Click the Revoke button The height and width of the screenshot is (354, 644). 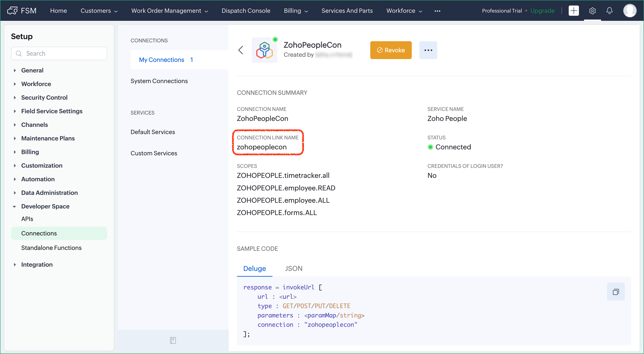click(390, 50)
